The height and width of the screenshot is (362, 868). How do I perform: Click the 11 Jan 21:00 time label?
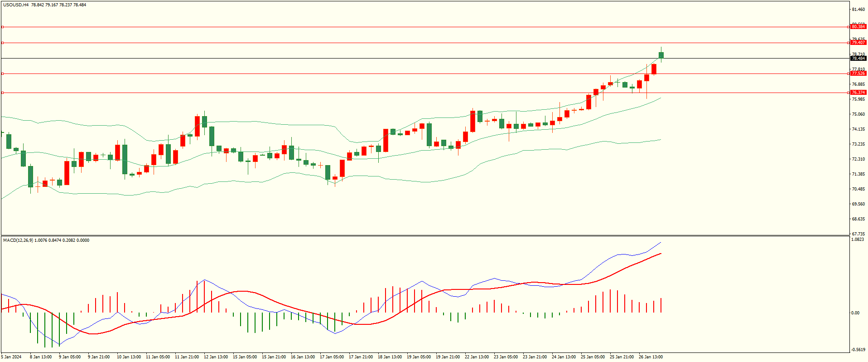point(187,357)
